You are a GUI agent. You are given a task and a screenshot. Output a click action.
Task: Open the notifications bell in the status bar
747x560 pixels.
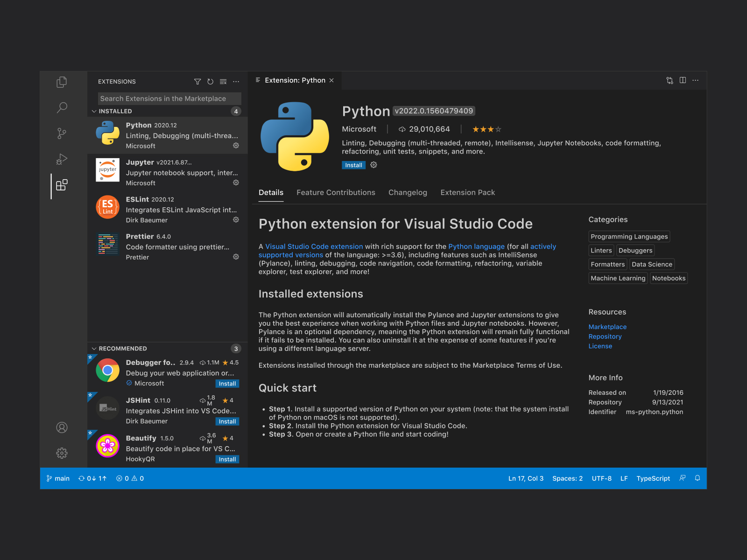(697, 478)
